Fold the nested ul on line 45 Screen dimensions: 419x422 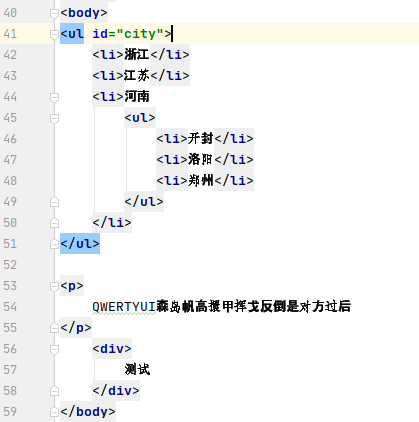[54, 118]
